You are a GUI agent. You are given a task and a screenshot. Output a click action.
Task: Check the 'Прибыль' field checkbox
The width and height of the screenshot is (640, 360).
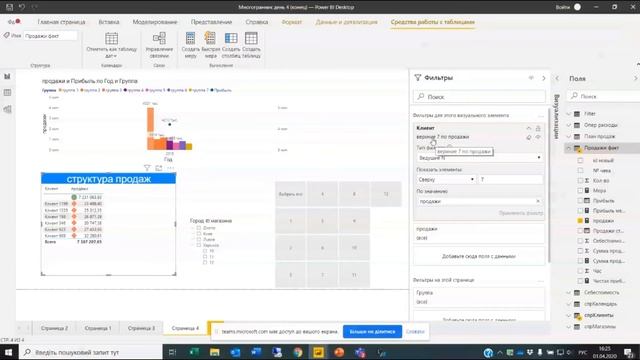[580, 201]
